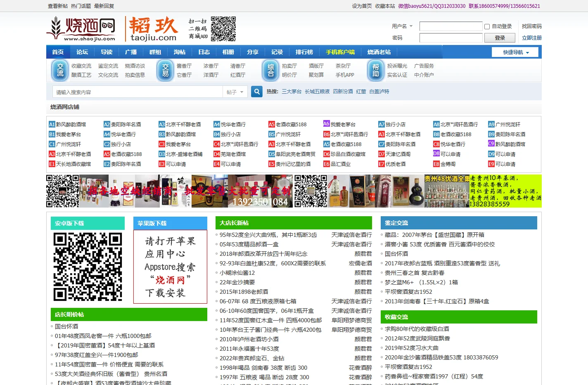Open post 求购80年代的收藏级白酒
The width and height of the screenshot is (588, 385).
pos(417,329)
